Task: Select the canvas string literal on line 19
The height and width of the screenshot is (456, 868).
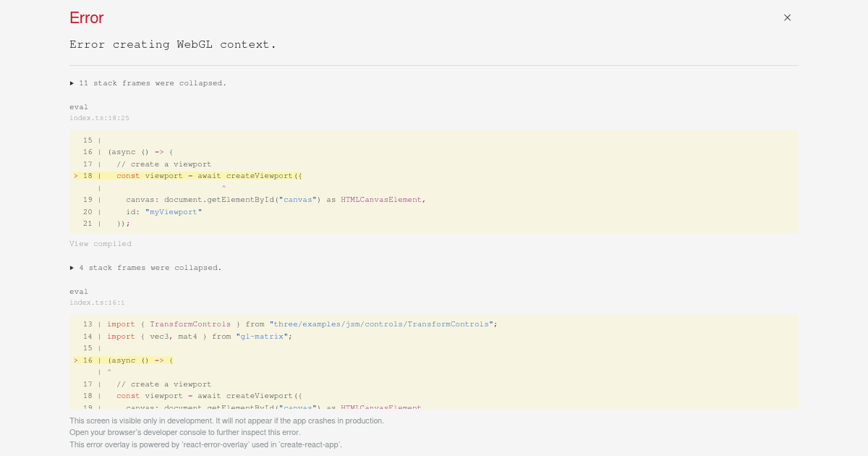Action: (x=298, y=200)
